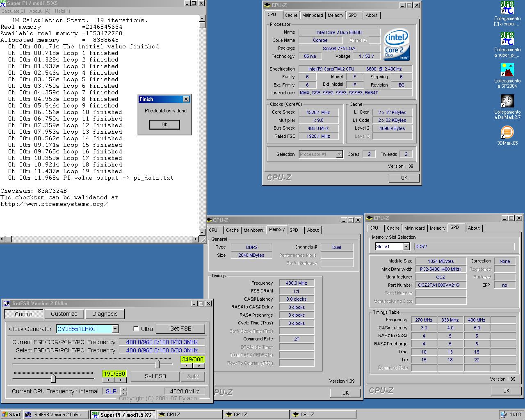
Task: Launch the Collegamento a SP2004 desktop icon
Action: click(x=507, y=75)
